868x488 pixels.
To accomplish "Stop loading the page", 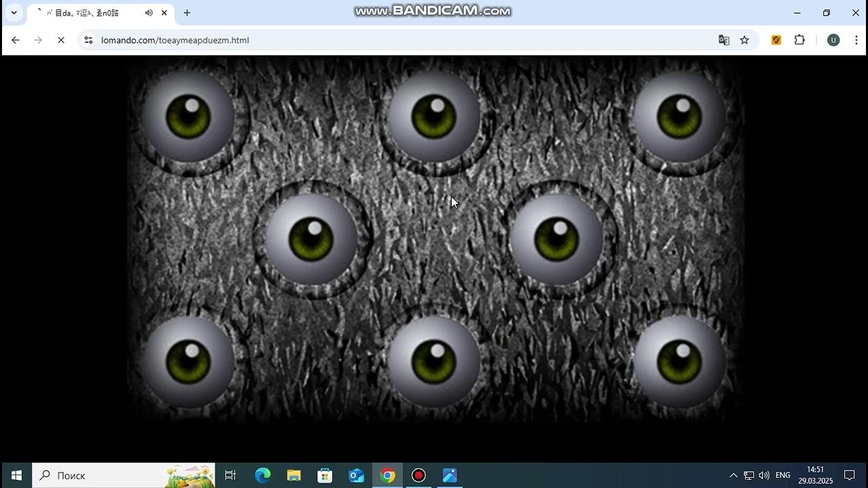I will tap(60, 40).
